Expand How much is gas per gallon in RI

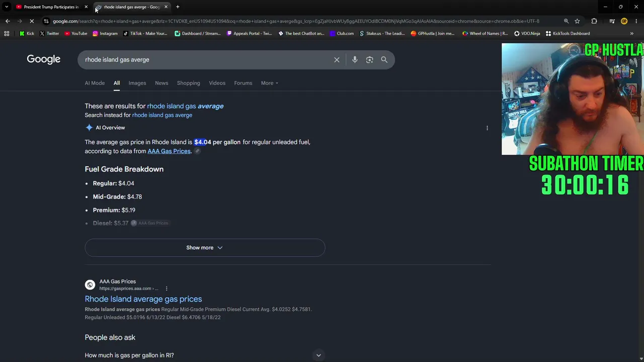coord(205,355)
